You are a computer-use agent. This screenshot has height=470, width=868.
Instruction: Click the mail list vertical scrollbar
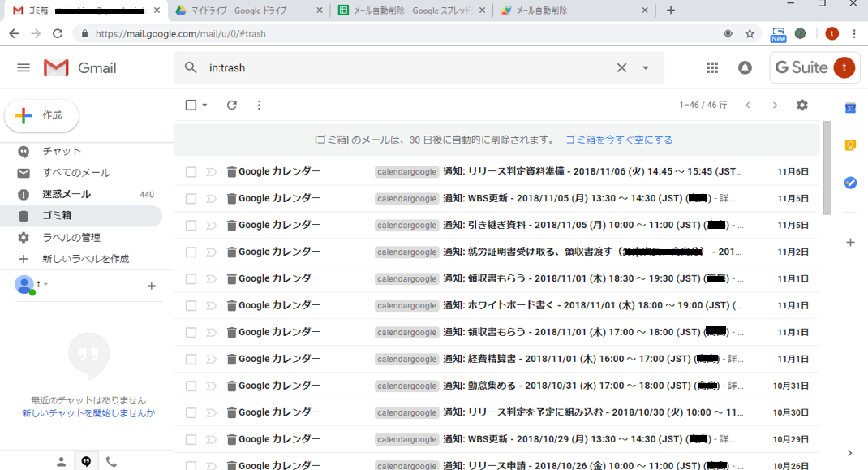(x=827, y=168)
